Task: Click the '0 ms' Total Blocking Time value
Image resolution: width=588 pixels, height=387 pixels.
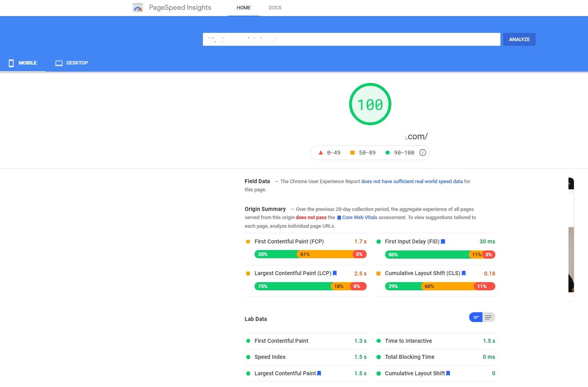Action: click(489, 357)
